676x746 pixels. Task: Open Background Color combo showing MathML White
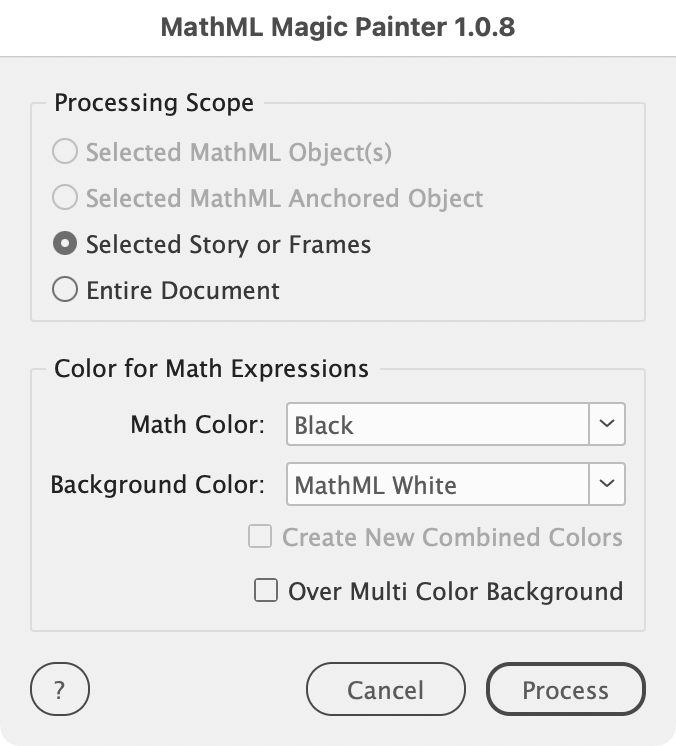click(438, 485)
